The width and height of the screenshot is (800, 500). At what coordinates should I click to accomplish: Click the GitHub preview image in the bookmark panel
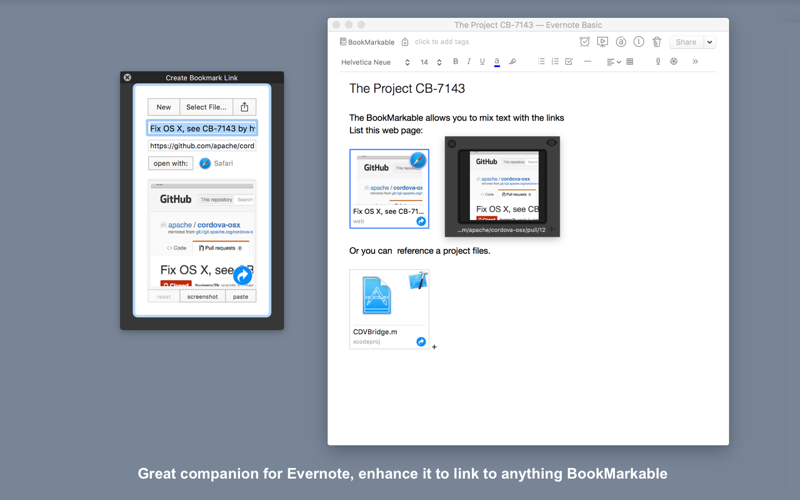pyautogui.click(x=202, y=234)
